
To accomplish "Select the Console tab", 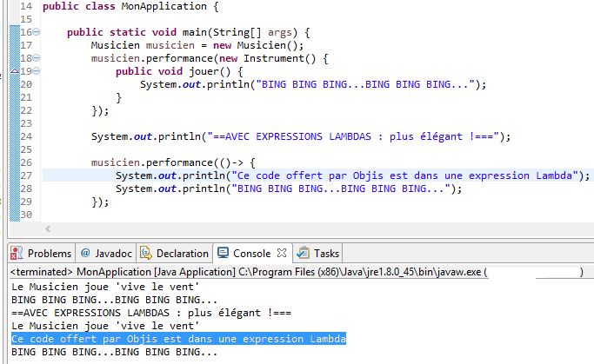I will click(x=252, y=254).
